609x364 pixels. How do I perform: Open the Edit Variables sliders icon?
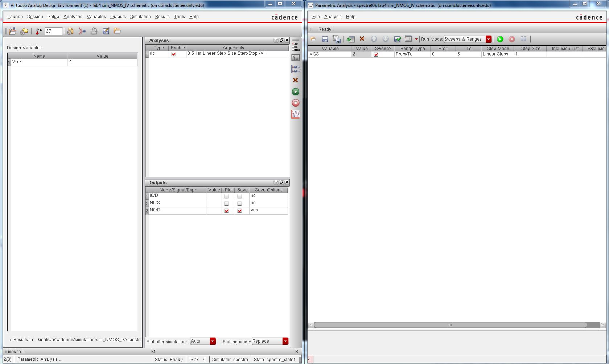click(x=296, y=58)
